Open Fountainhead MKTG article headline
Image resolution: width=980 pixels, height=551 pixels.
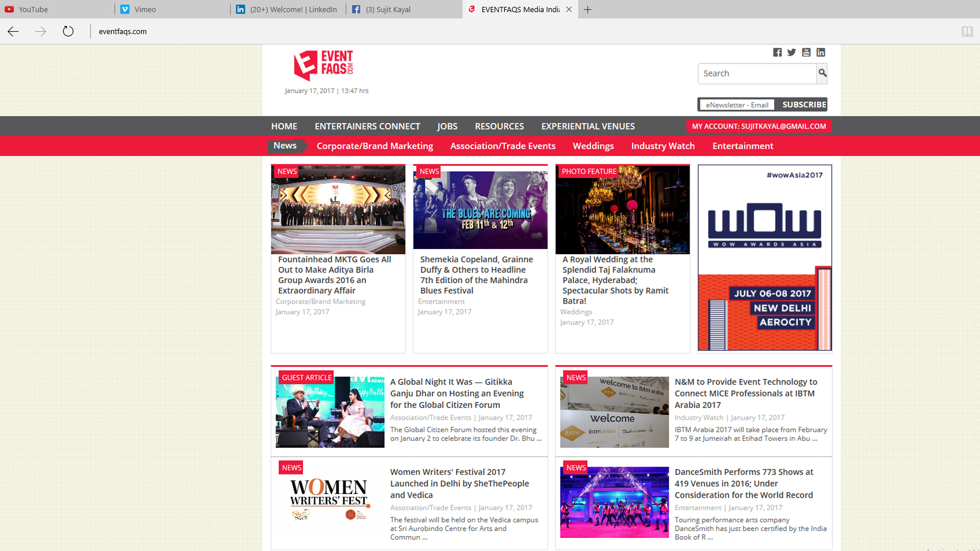point(334,275)
